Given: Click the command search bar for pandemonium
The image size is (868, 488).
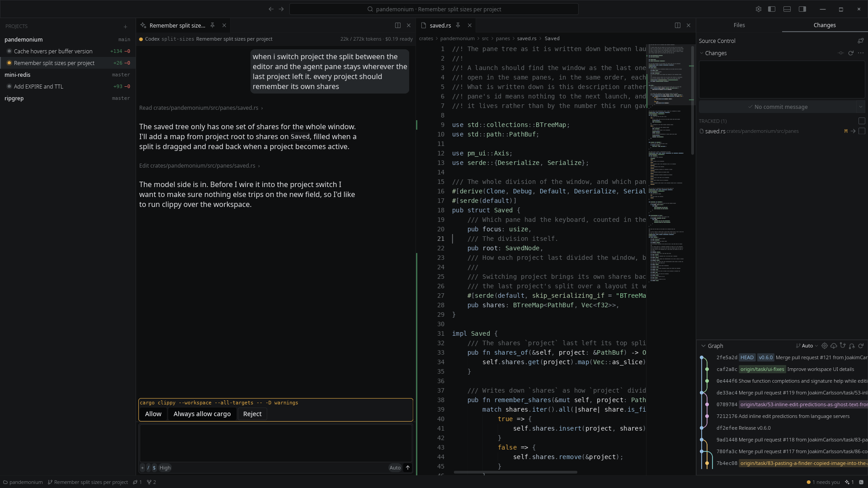Looking at the screenshot, I should coord(434,9).
